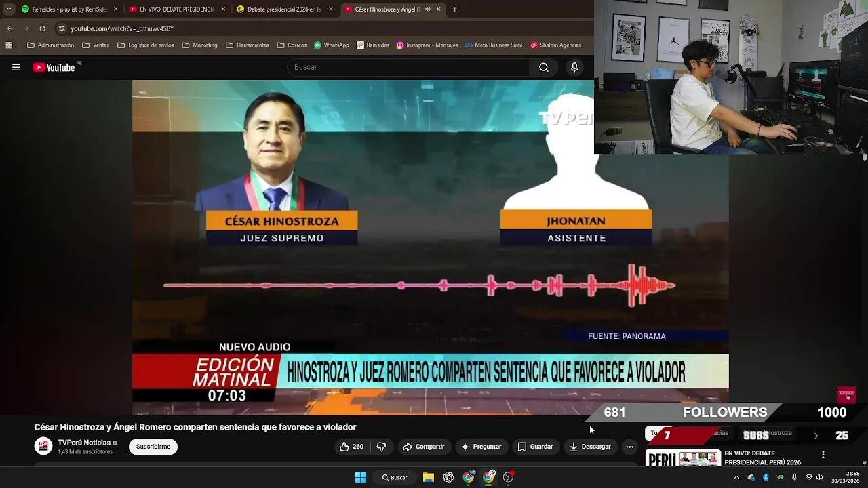Click the Compartir share button
Viewport: 868px width, 488px height.
point(423,447)
